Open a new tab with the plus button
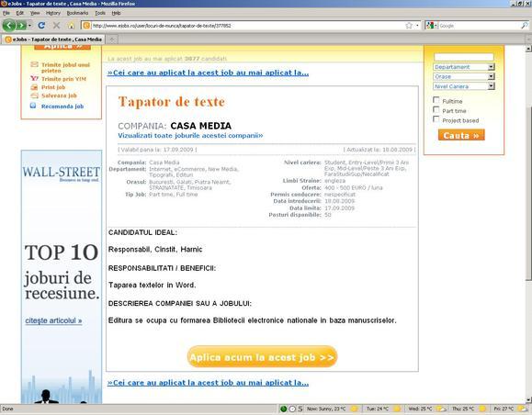Screen dimensions: 532x415 pyautogui.click(x=111, y=39)
